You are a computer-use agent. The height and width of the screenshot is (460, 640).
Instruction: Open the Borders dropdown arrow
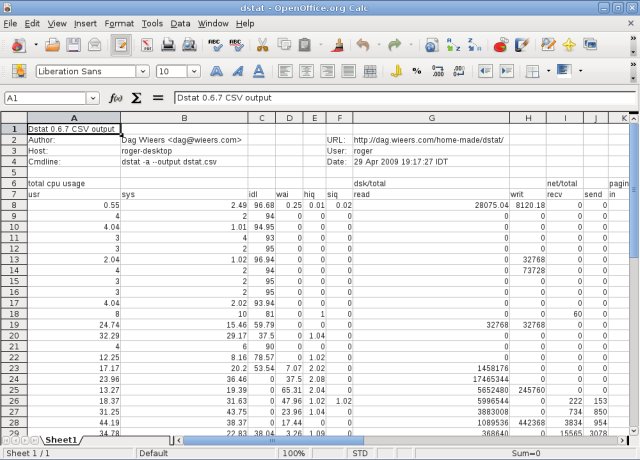(x=548, y=71)
